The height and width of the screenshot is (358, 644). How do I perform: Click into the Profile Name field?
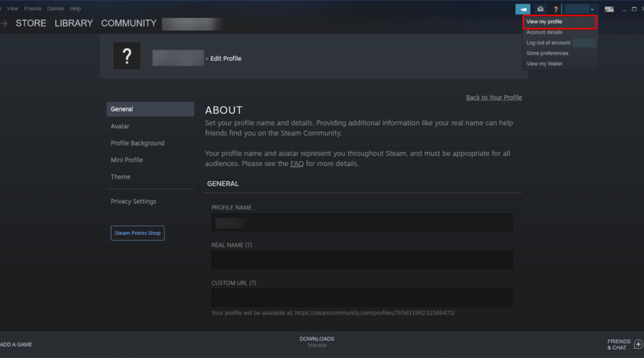coord(362,223)
